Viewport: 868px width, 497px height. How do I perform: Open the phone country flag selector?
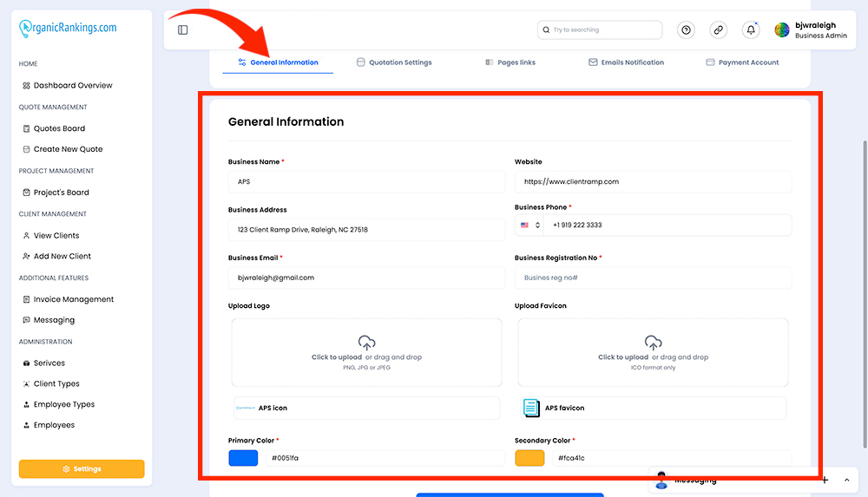pyautogui.click(x=529, y=226)
